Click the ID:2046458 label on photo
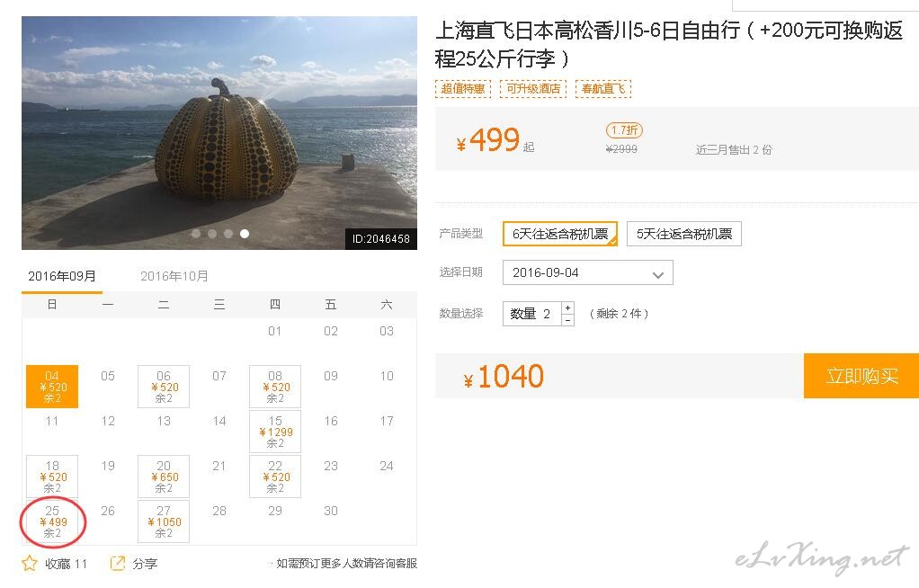This screenshot has height=588, width=919. tap(381, 238)
